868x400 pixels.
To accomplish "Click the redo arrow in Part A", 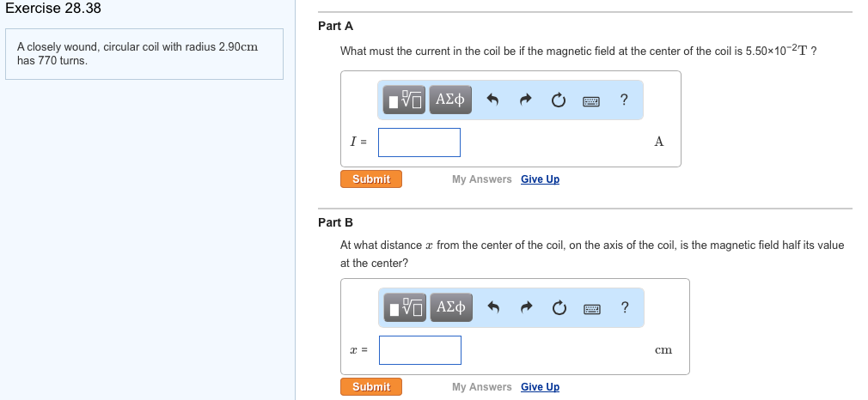I will tap(525, 101).
